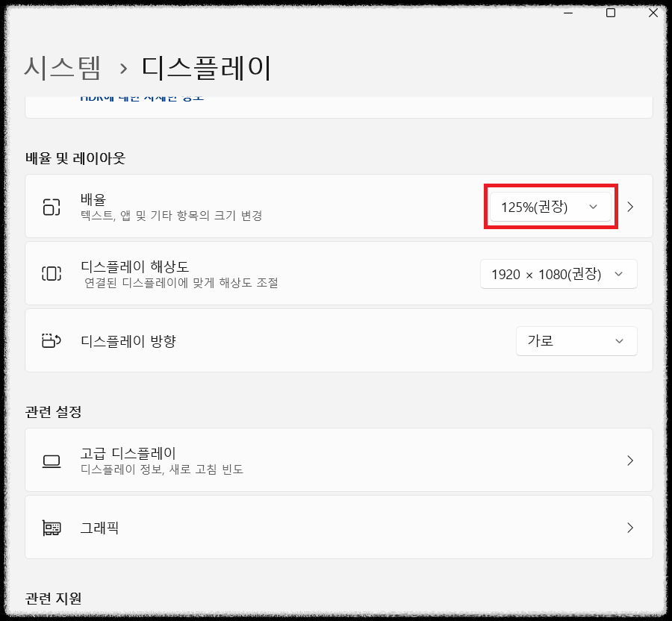Open the 디스플레이 방향 가로 dropdown
The image size is (672, 621).
576,340
